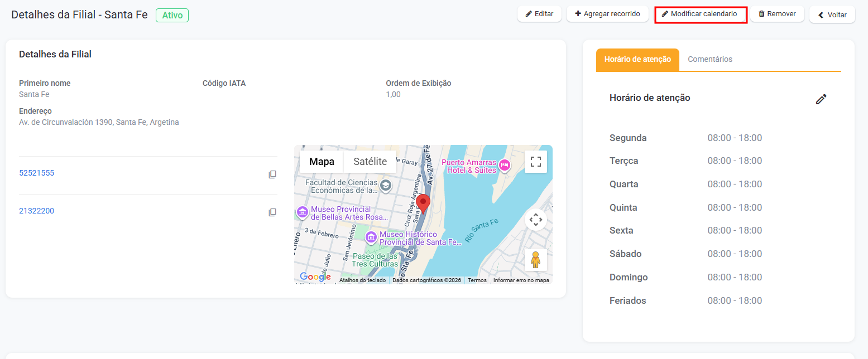Open the map Termos link
Screen dimensions: 868x359
(477, 280)
